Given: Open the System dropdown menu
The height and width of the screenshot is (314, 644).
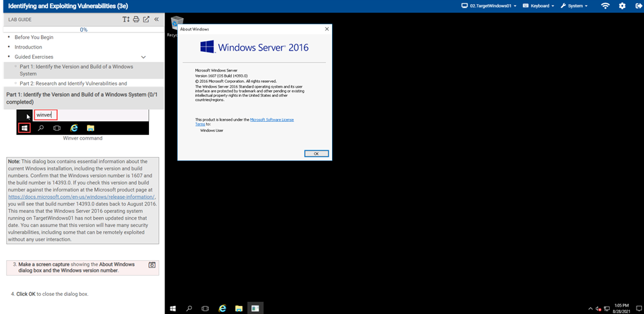Looking at the screenshot, I should (574, 6).
